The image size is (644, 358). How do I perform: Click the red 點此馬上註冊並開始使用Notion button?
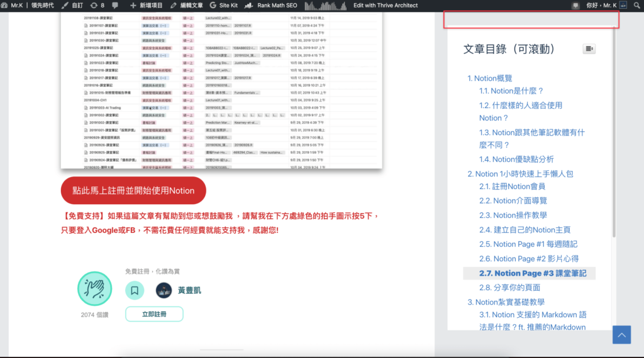(133, 191)
